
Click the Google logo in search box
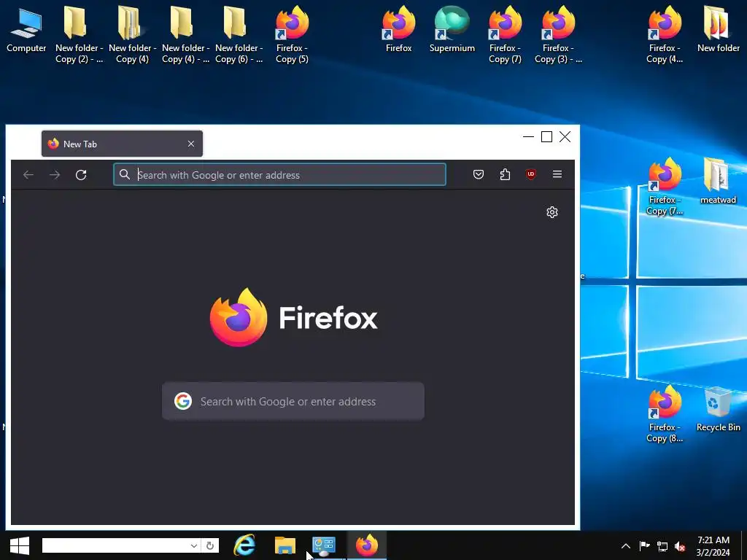click(x=183, y=402)
